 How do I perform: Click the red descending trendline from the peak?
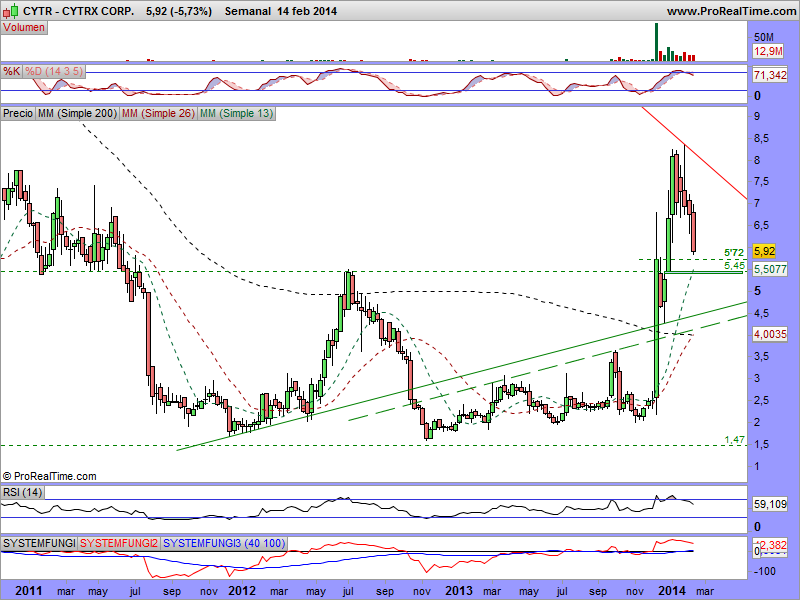pyautogui.click(x=694, y=154)
